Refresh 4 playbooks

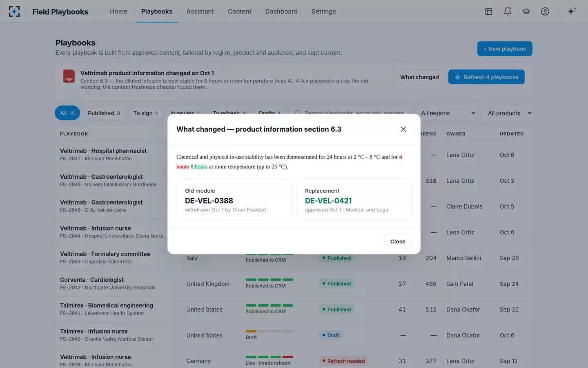coord(486,77)
